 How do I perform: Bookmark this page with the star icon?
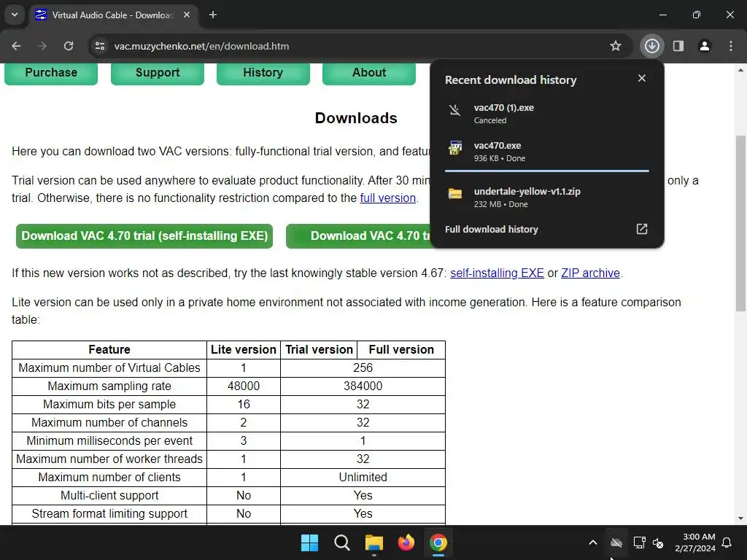(x=616, y=46)
